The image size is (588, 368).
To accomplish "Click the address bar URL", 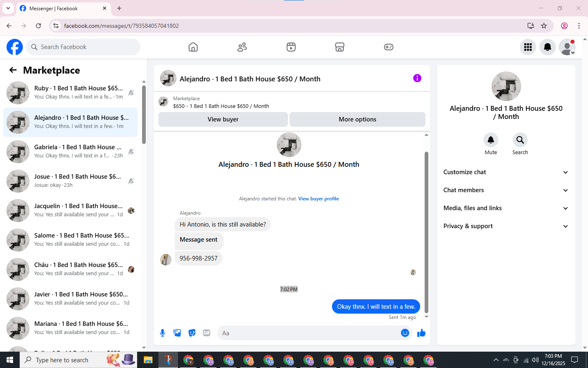I will point(121,26).
